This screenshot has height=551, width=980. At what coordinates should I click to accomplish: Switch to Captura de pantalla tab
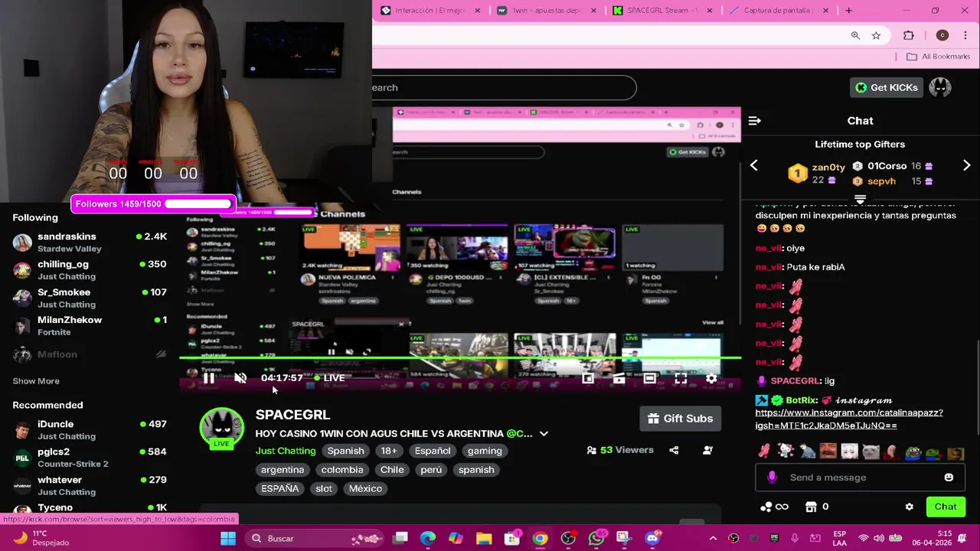pyautogui.click(x=778, y=11)
